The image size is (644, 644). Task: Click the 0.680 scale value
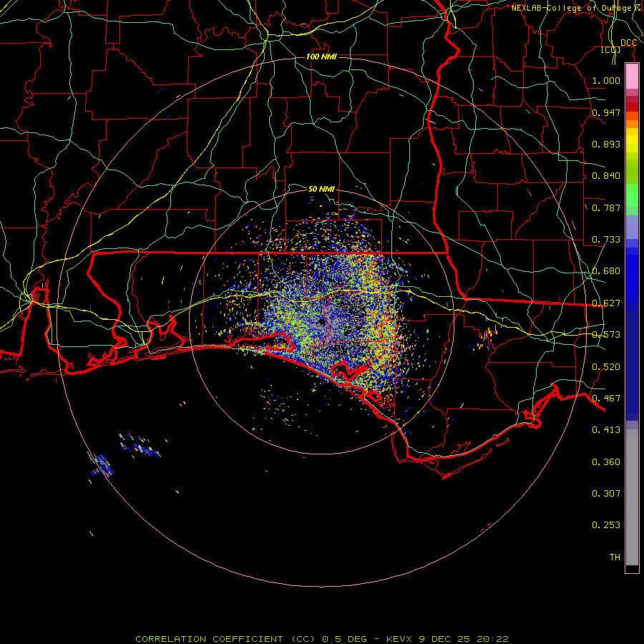pos(606,271)
